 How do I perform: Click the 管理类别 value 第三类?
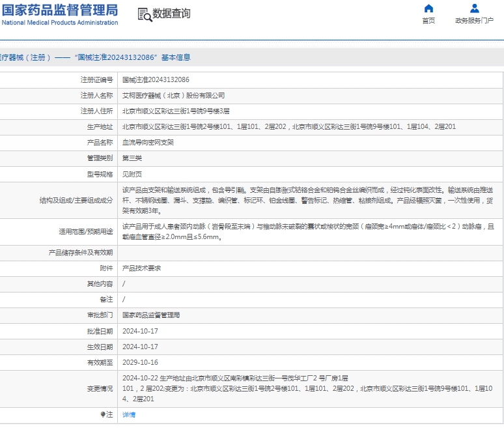click(132, 158)
